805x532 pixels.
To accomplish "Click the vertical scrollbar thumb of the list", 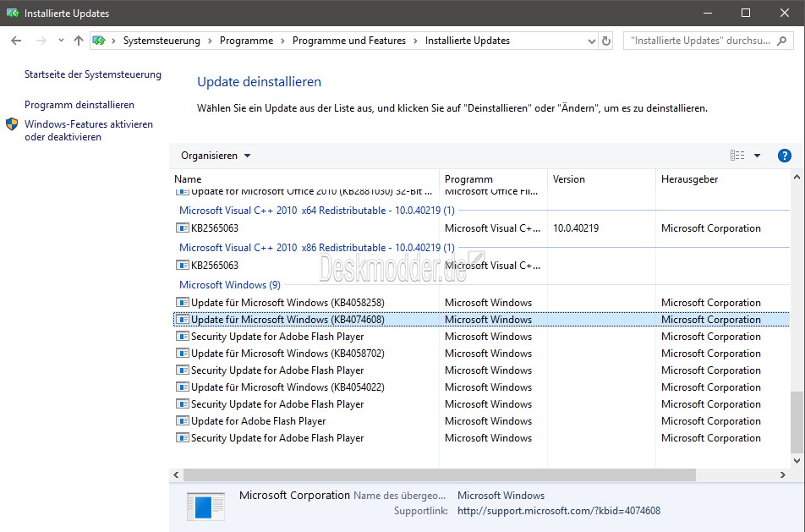I will pos(797,422).
